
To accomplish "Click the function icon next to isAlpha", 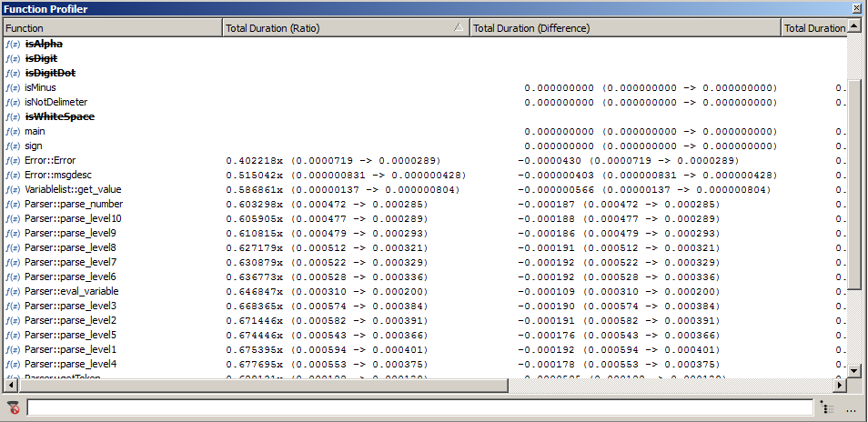I will pyautogui.click(x=13, y=44).
